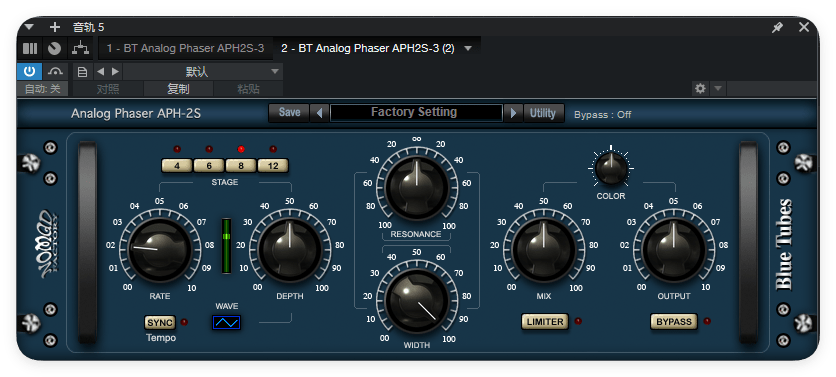This screenshot has width=836, height=377.
Task: Toggle the plugin power button
Action: point(30,71)
